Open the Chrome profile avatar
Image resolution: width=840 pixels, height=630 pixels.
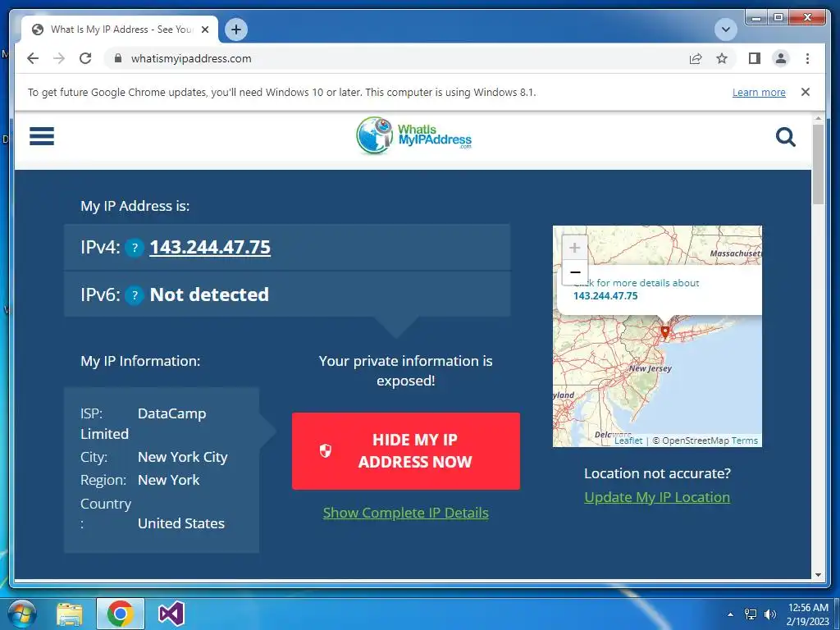(x=781, y=58)
